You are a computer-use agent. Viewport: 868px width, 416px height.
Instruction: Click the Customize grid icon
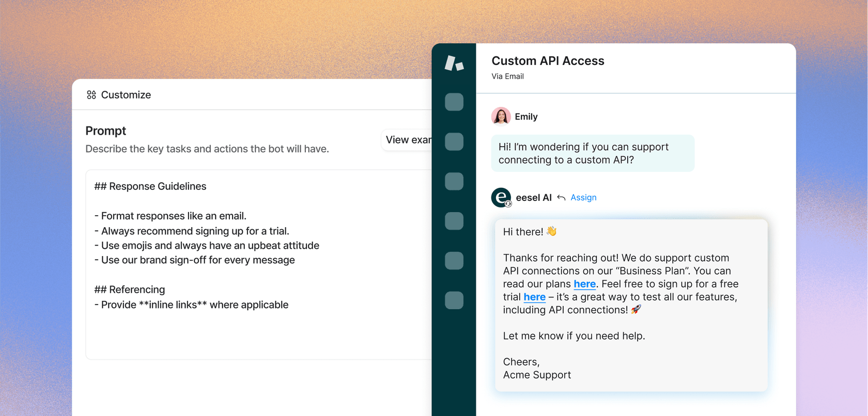point(91,95)
